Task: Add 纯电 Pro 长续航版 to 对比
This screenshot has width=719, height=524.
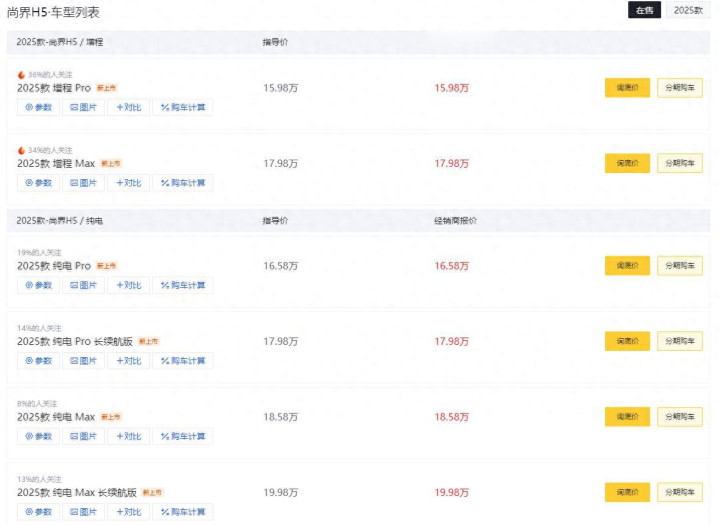Action: [x=129, y=361]
